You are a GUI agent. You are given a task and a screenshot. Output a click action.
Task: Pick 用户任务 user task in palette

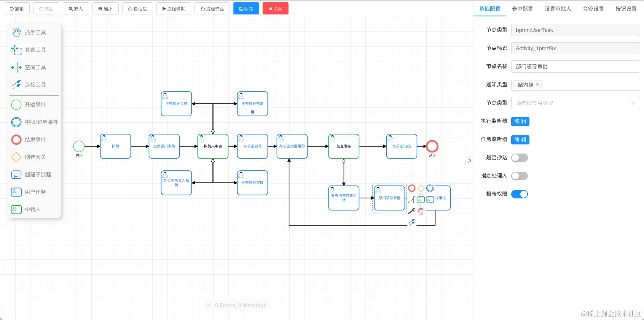click(29, 192)
